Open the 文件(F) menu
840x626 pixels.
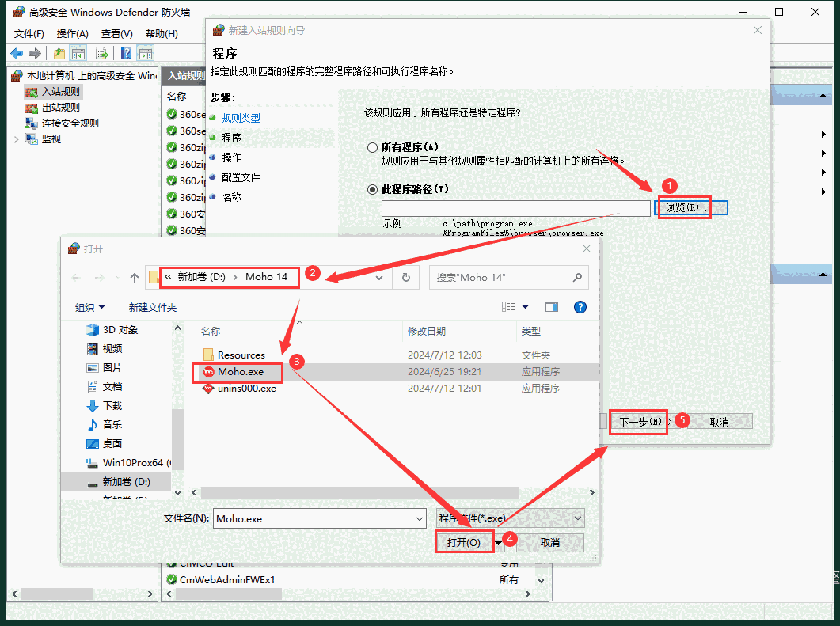pos(29,34)
